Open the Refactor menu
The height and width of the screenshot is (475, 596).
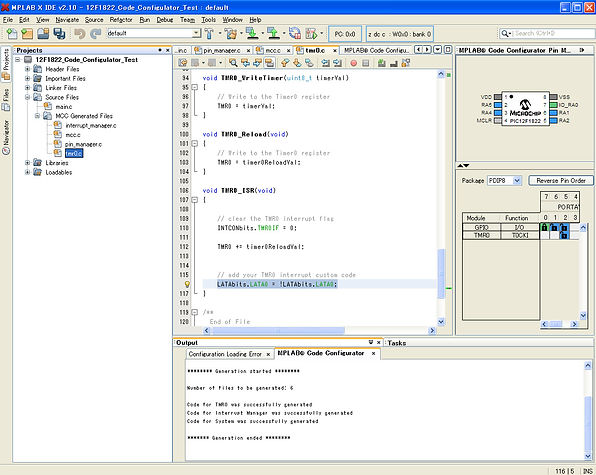click(121, 20)
